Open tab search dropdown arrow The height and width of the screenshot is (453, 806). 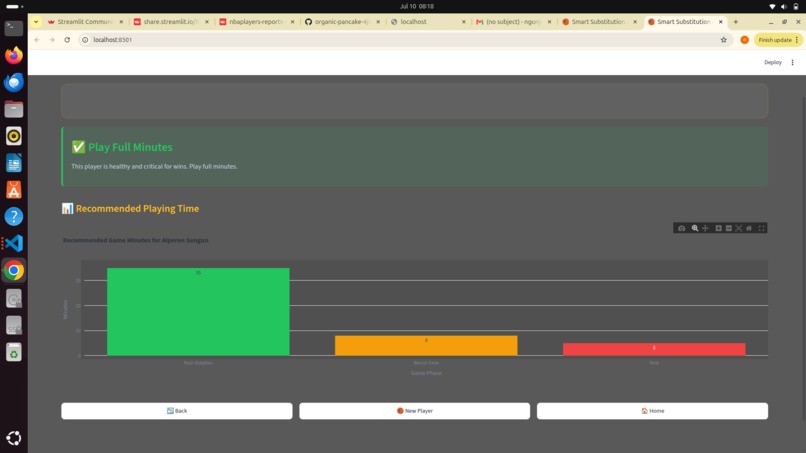coord(36,22)
